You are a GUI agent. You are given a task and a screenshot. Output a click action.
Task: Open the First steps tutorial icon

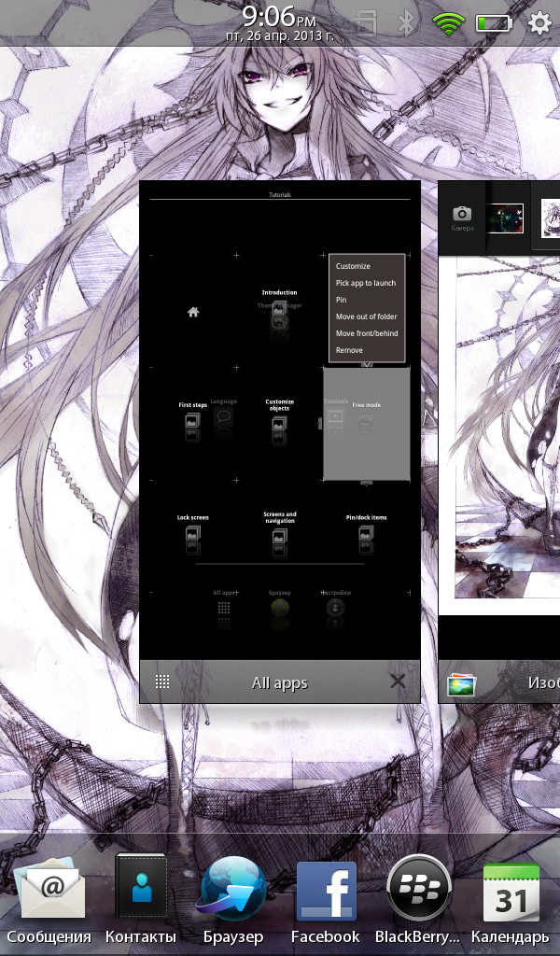(192, 417)
